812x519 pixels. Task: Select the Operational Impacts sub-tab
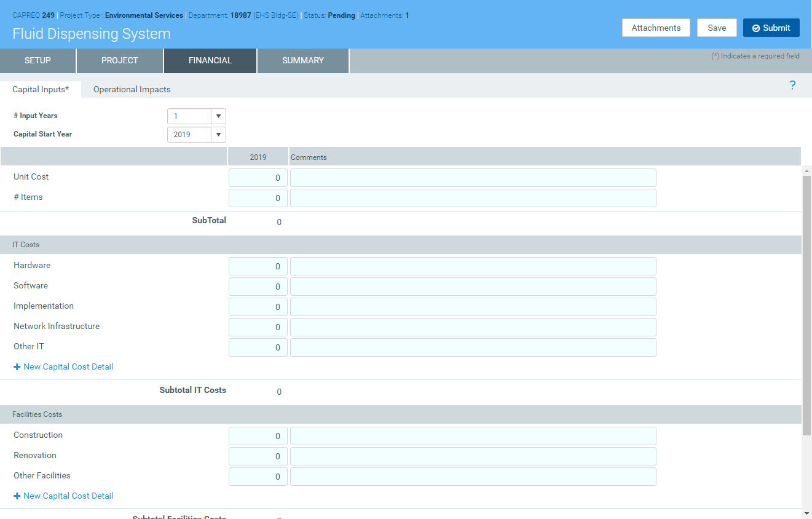[132, 89]
